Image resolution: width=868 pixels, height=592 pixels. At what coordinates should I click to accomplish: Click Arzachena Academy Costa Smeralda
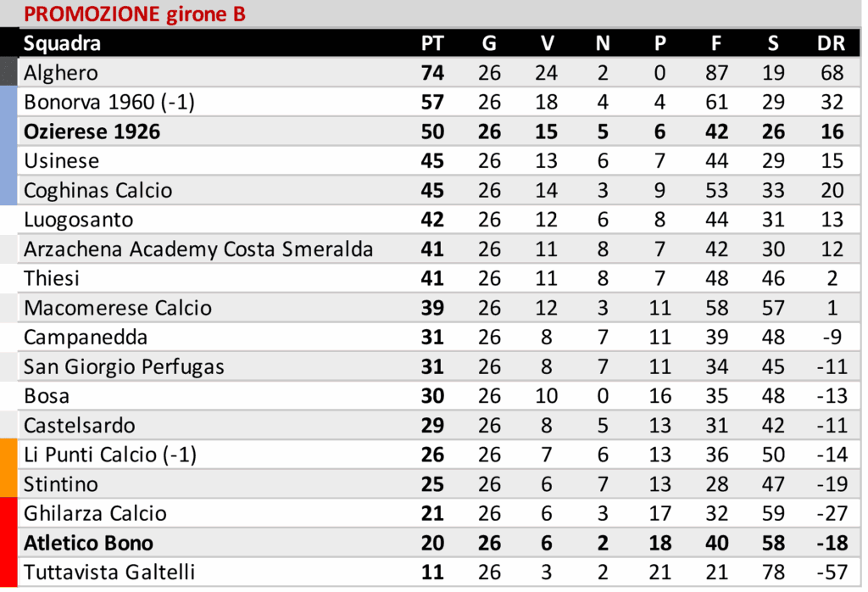[x=198, y=249]
